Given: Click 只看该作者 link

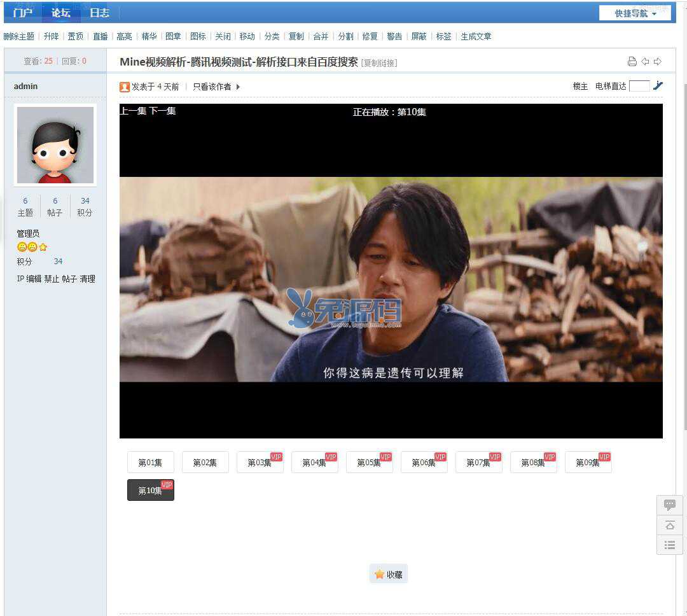Looking at the screenshot, I should [x=212, y=87].
